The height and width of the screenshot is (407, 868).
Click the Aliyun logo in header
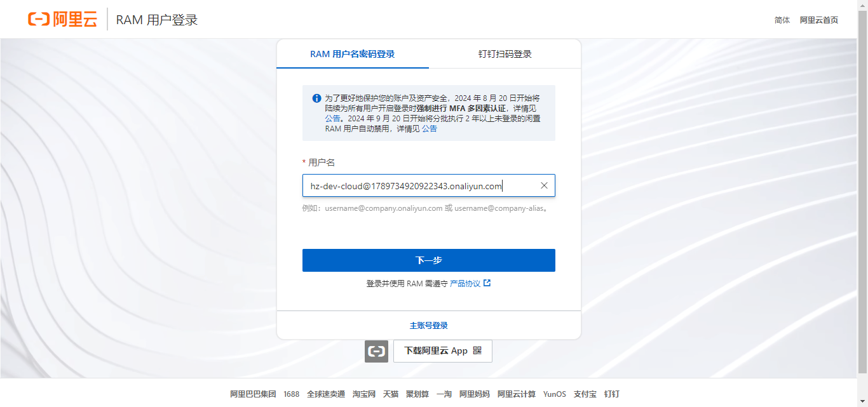point(62,19)
